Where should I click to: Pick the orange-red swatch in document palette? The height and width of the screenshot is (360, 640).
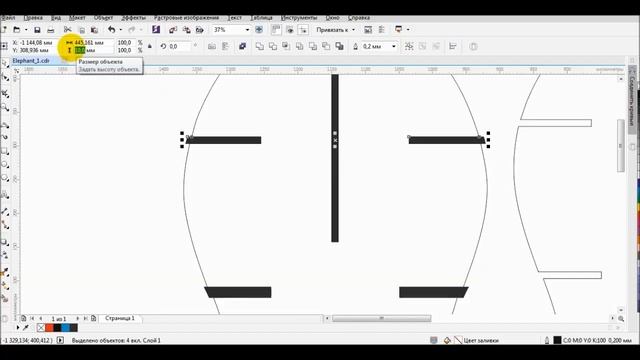[x=49, y=328]
